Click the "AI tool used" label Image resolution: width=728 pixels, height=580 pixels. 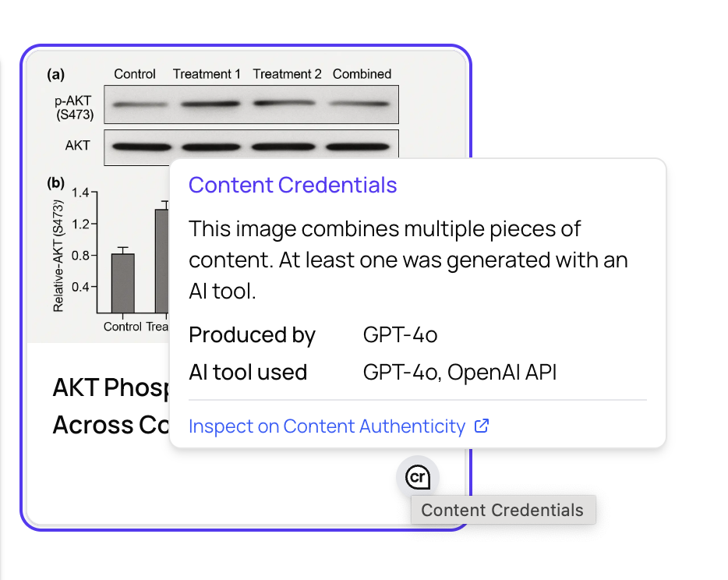248,373
